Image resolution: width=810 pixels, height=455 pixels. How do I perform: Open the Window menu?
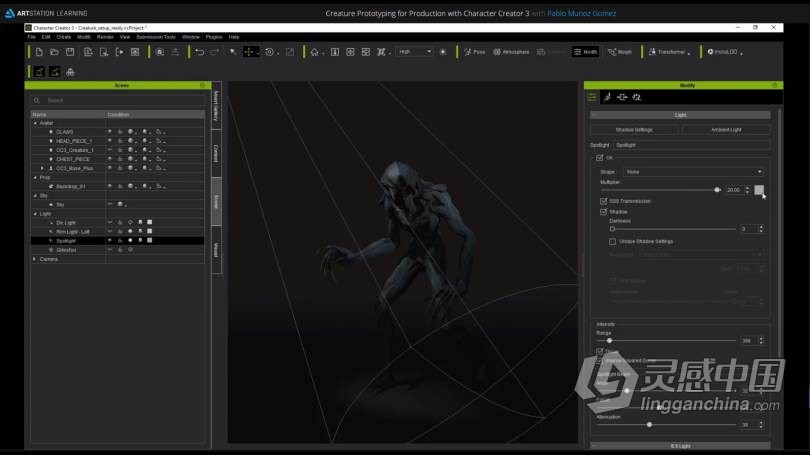(191, 37)
